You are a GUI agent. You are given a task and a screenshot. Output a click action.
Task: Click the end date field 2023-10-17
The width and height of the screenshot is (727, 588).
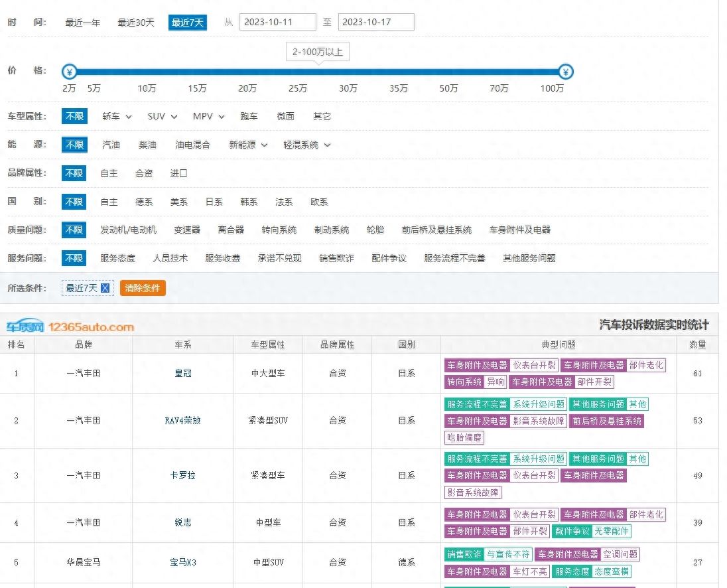[376, 22]
